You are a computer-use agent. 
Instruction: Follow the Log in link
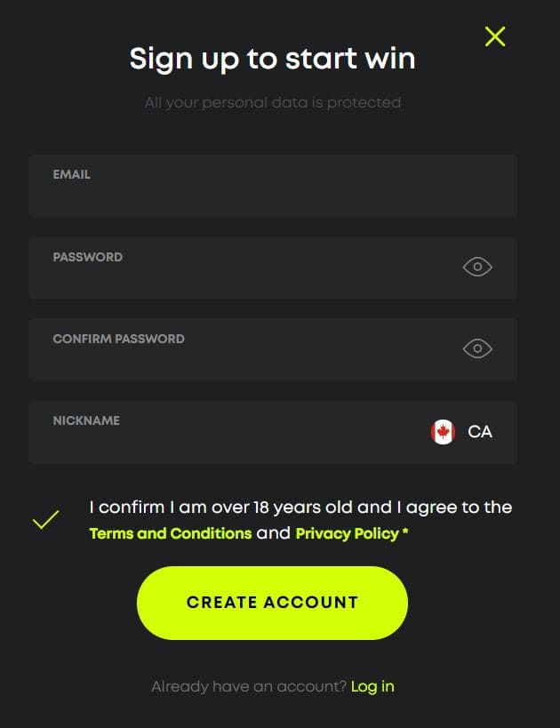[372, 686]
